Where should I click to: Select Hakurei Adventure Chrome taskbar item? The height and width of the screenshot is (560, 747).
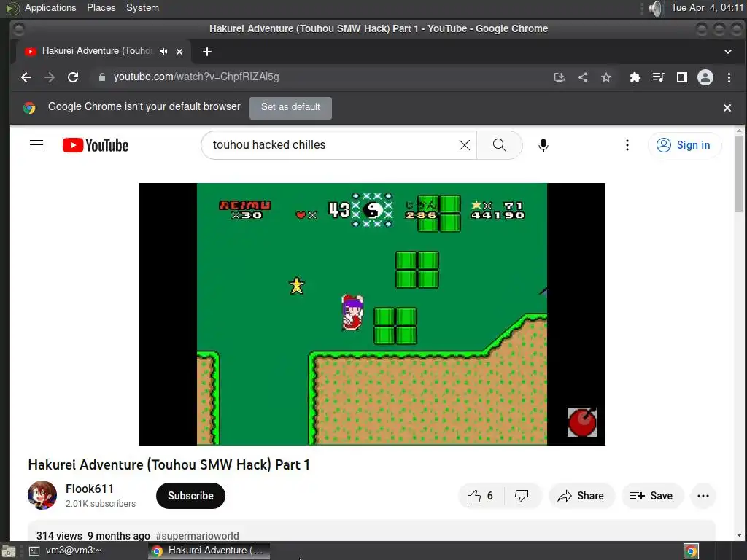(209, 551)
